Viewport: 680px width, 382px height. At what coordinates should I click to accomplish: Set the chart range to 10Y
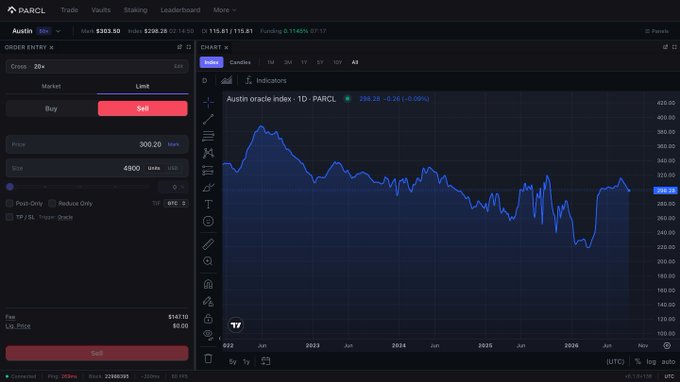coord(337,62)
